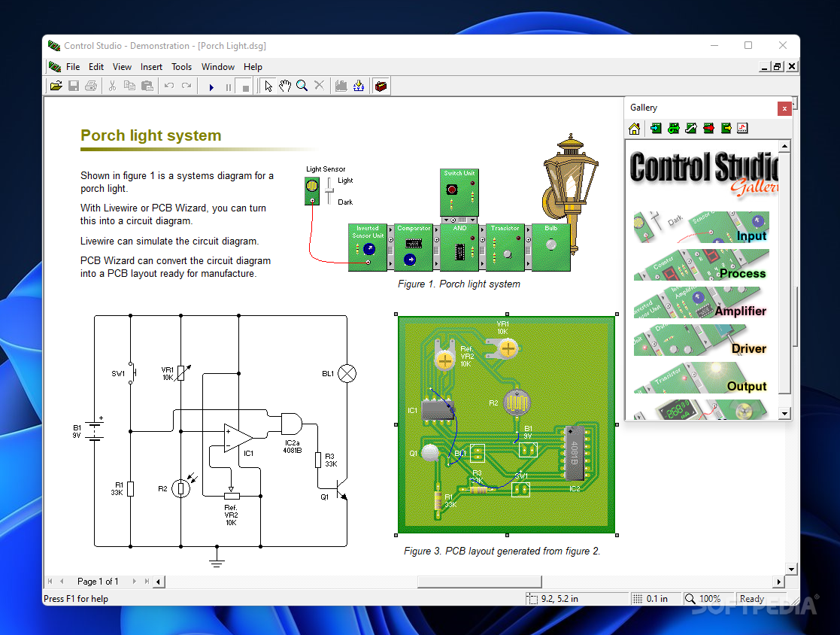
Task: Click horizontal scrollbar left arrow
Action: (159, 582)
